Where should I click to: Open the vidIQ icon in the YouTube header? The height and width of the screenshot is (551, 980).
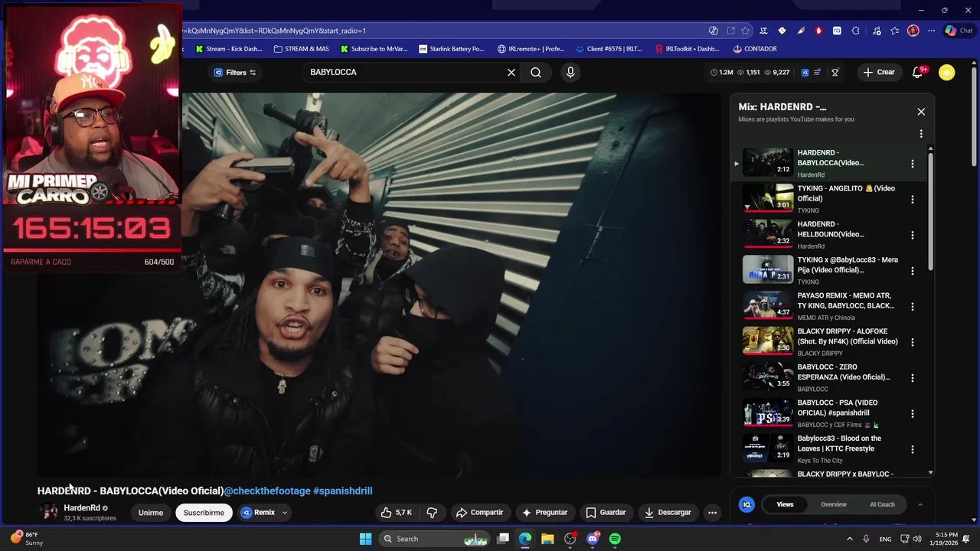pyautogui.click(x=805, y=73)
